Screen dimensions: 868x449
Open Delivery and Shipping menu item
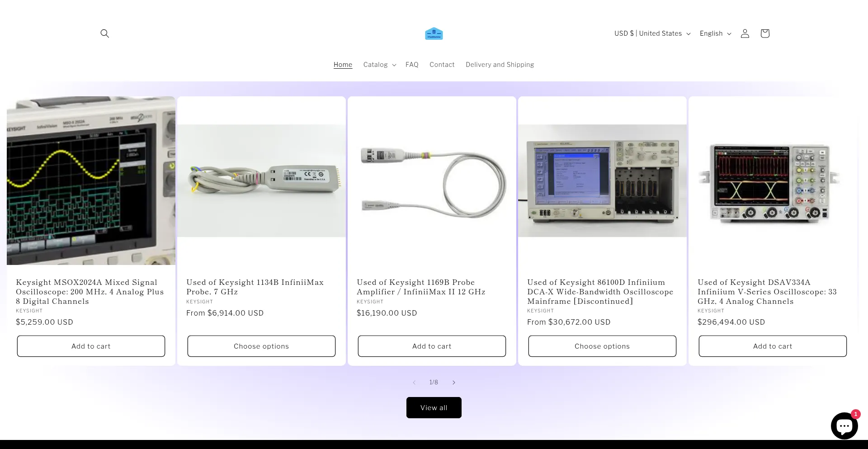500,65
